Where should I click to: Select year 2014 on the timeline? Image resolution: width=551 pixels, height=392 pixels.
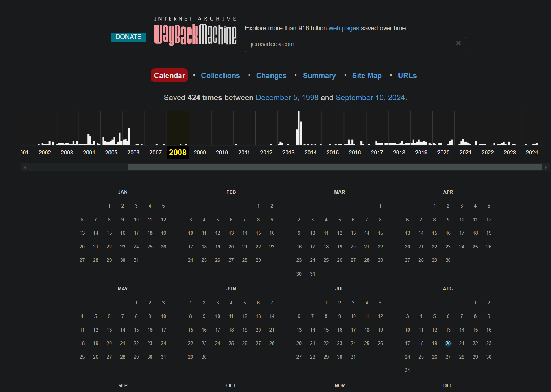[311, 153]
